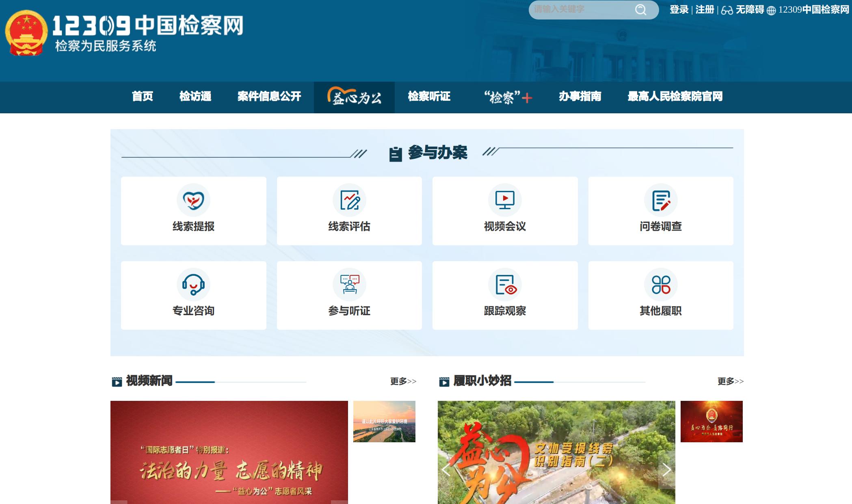Select 案件信息公开 in the navigation bar
852x504 pixels.
pos(269,97)
